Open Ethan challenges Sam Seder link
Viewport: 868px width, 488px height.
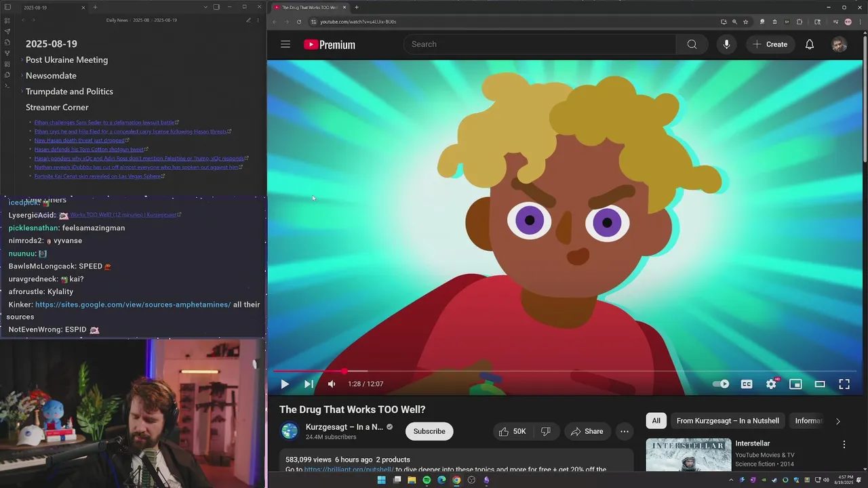pos(104,123)
